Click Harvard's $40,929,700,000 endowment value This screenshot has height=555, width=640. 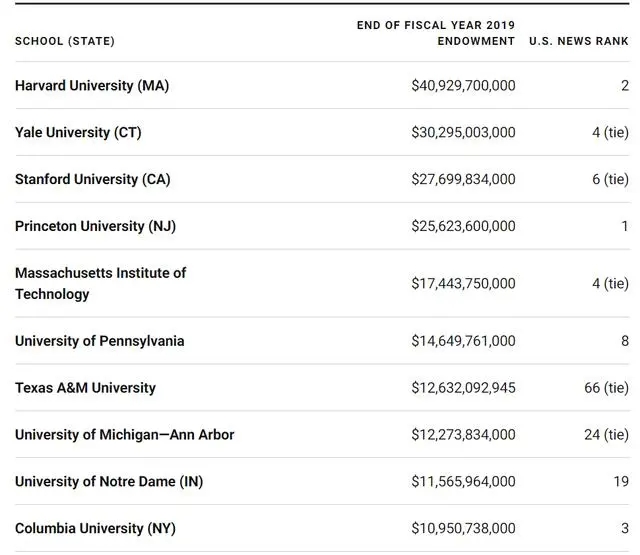(463, 86)
